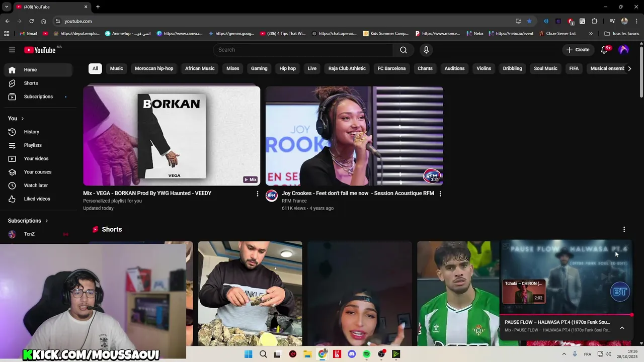Show hidden system tray icons
Screen dimensions: 644x362
click(564, 354)
